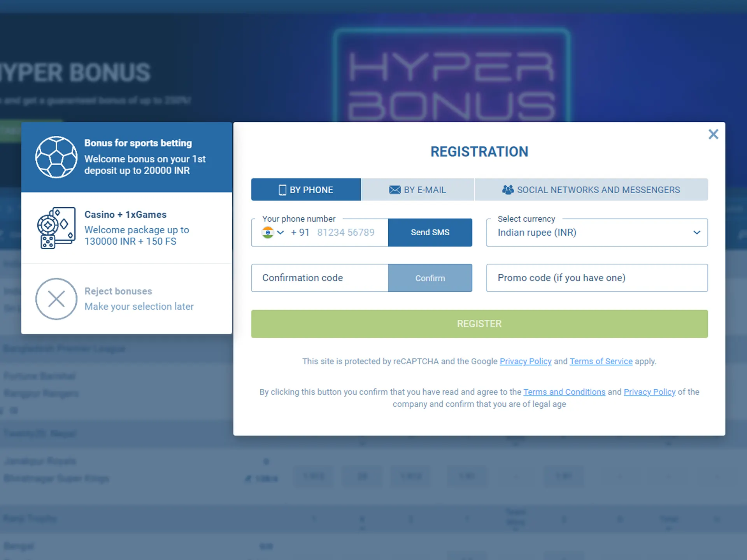Switch to BY E-MAIL registration tab
This screenshot has height=560, width=747.
pyautogui.click(x=417, y=189)
